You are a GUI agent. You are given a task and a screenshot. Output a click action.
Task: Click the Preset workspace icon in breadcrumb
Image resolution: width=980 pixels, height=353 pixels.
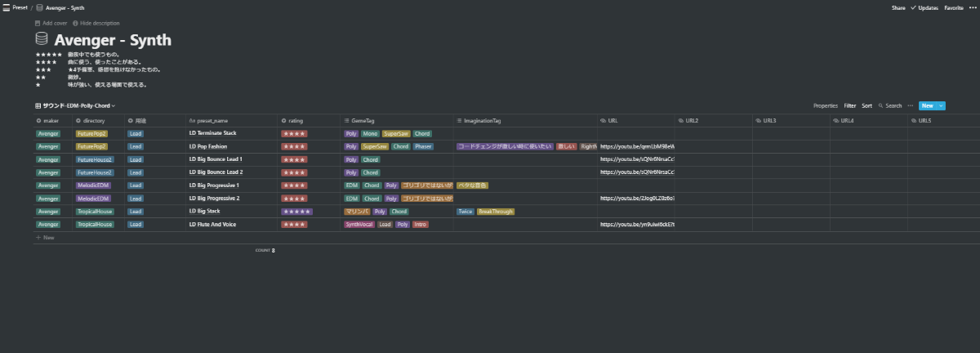point(7,7)
